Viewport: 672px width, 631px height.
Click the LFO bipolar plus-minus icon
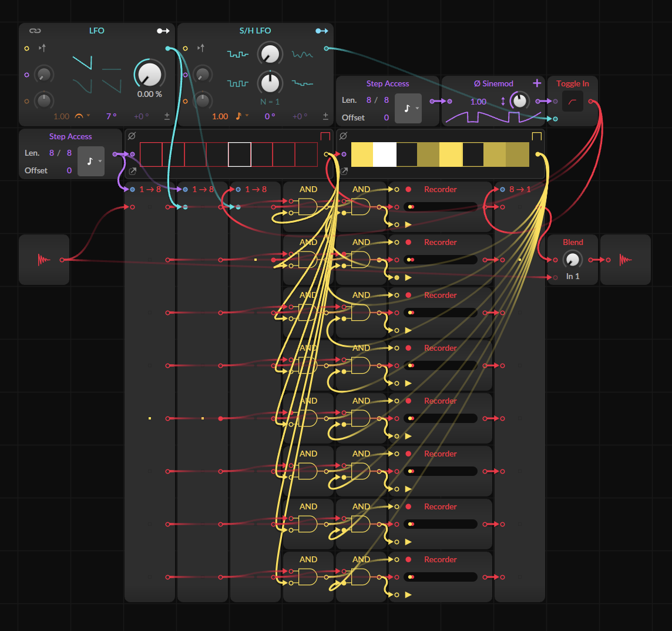(x=167, y=116)
